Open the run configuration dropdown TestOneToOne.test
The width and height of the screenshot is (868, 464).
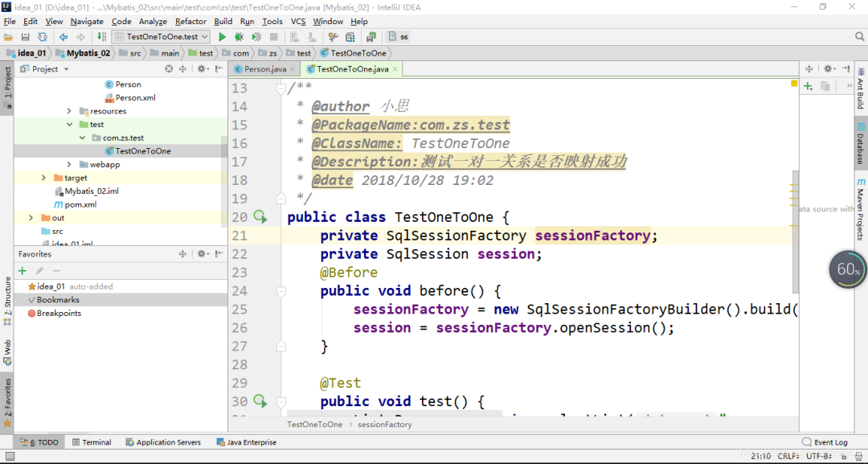(159, 36)
